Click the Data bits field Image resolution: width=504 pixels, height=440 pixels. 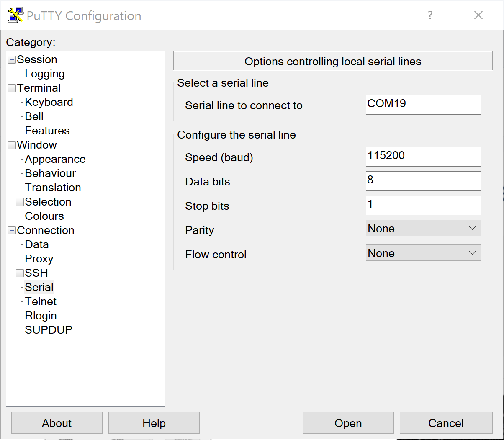[423, 181]
